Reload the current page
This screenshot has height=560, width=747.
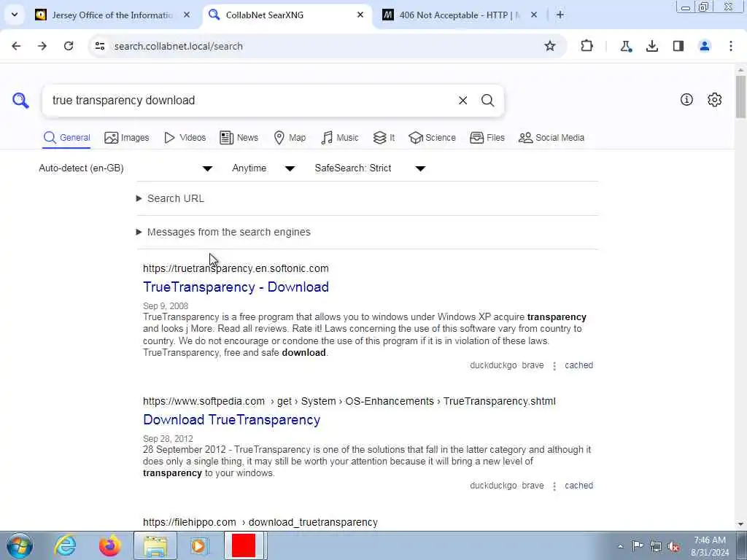click(x=69, y=46)
